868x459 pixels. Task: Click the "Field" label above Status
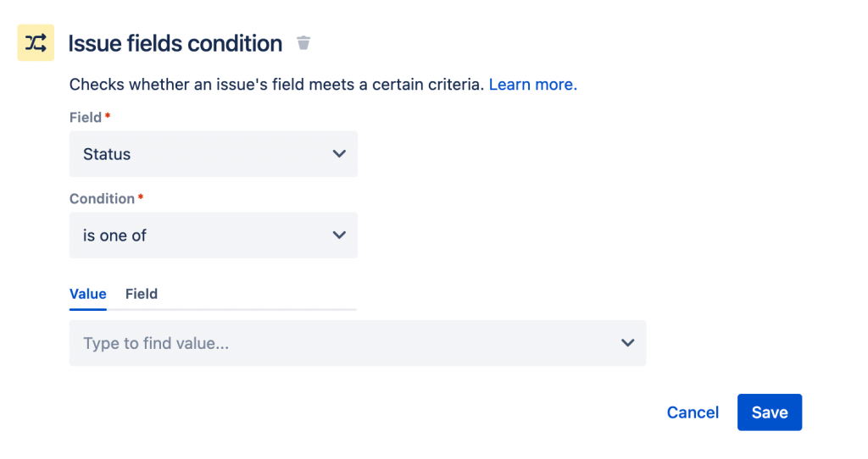point(85,118)
